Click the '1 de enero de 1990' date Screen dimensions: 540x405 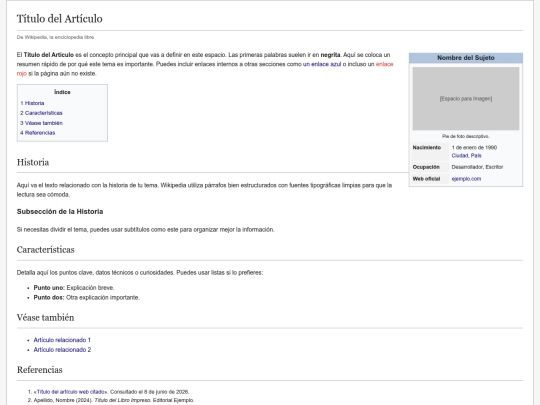pyautogui.click(x=474, y=147)
